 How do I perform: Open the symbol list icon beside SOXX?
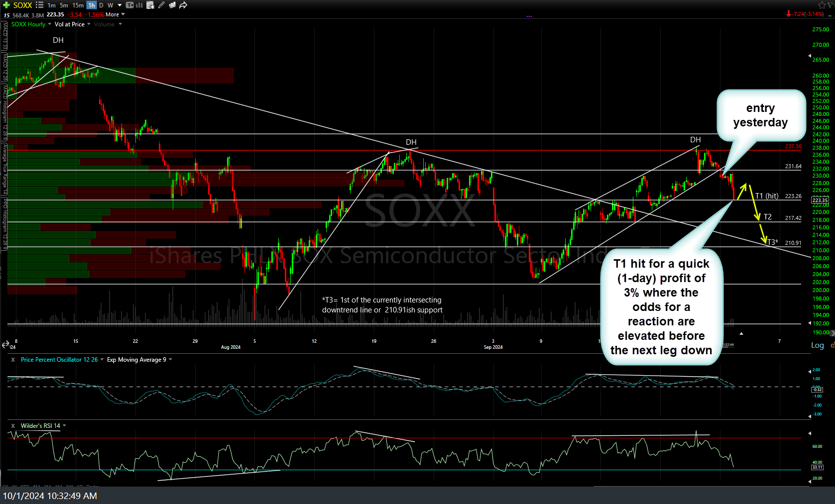click(40, 5)
